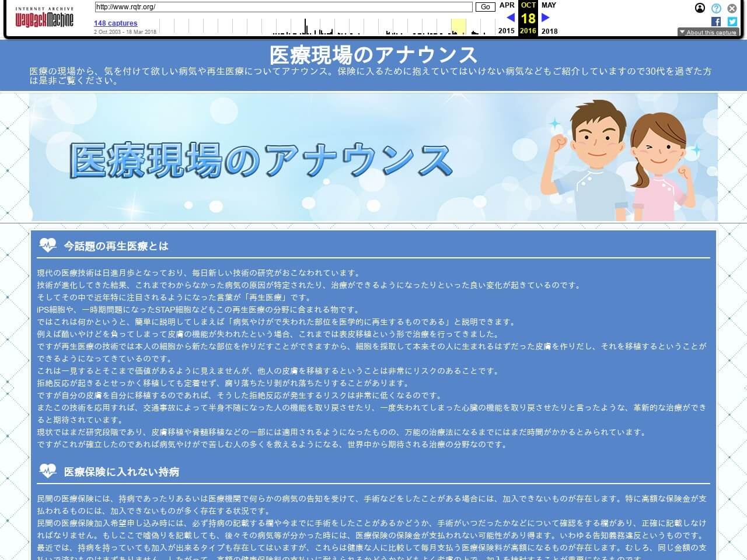
Task: Open the Wayback help question icon
Action: tap(716, 8)
